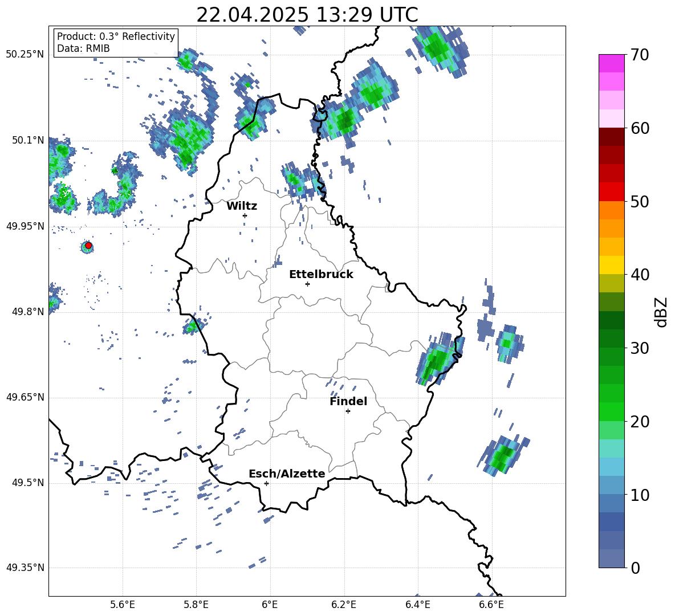Click the bright red colorbar segment above 50
675x616 pixels.
coord(611,192)
